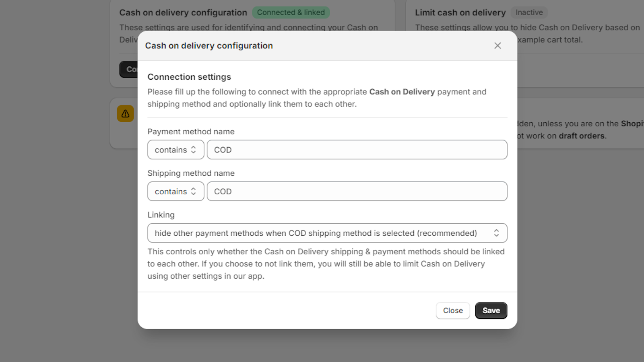Click the dark button partly hidden behind dialog
This screenshot has height=362, width=644.
tap(129, 69)
